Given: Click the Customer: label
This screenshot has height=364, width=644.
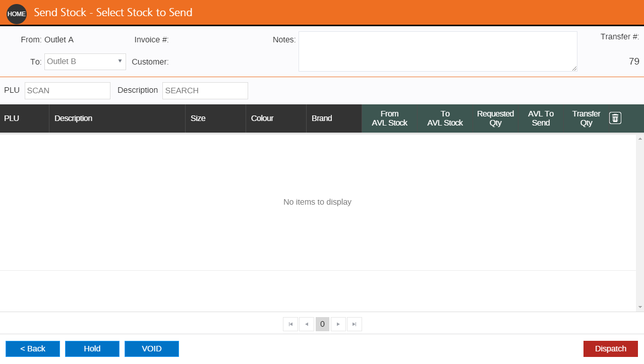Looking at the screenshot, I should [x=150, y=62].
